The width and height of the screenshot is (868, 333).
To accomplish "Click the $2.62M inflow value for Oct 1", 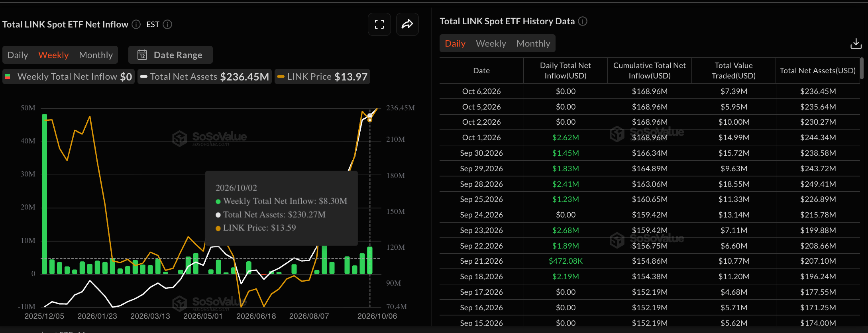I will [x=566, y=138].
